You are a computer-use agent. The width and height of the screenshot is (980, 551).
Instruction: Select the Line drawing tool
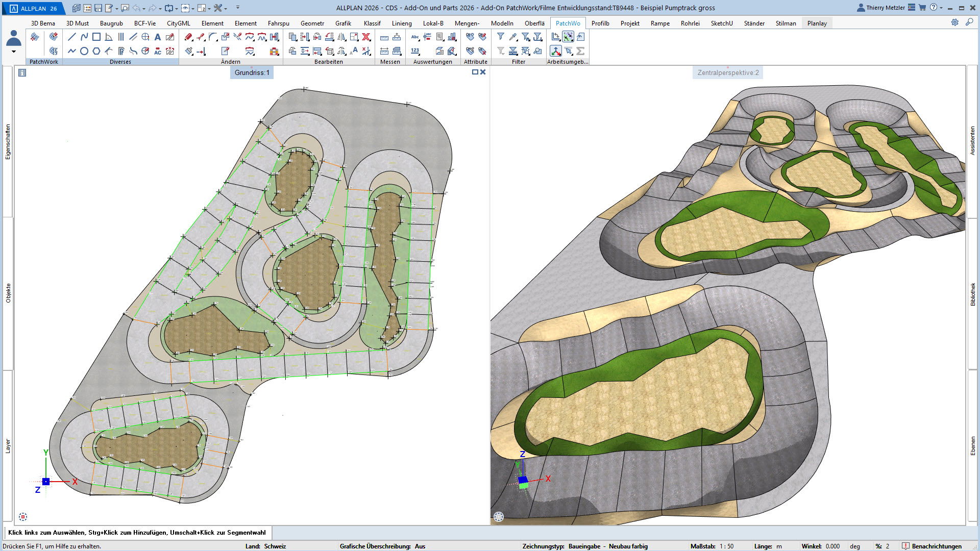point(71,37)
